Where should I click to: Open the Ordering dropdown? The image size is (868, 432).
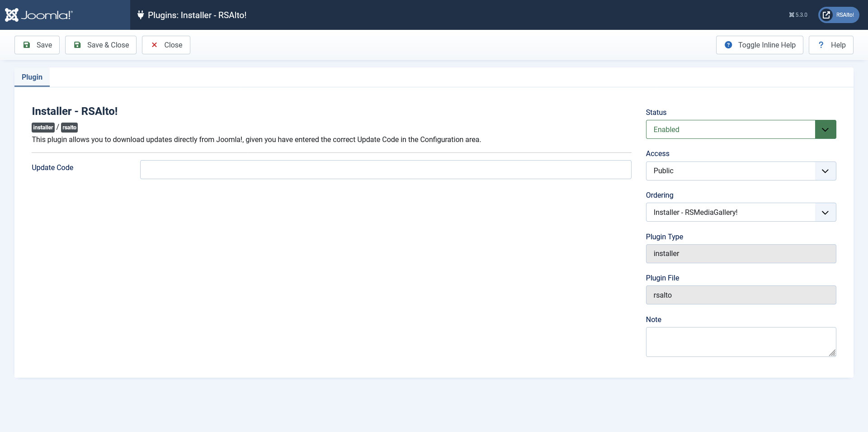[x=741, y=212]
